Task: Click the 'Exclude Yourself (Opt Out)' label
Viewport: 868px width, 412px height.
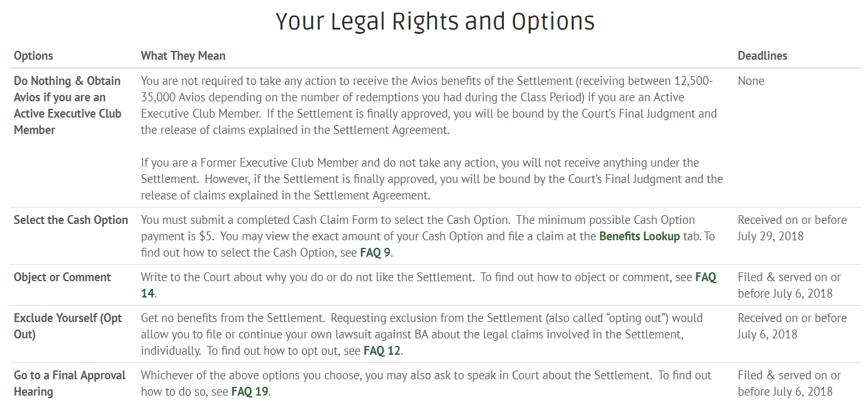Action: click(x=68, y=326)
